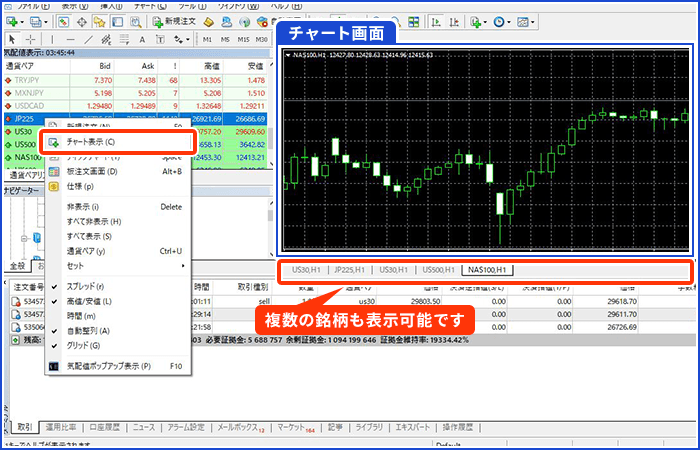The width and height of the screenshot is (700, 450).
Task: Select the USDCAD row in Market Watch
Action: click(x=135, y=106)
